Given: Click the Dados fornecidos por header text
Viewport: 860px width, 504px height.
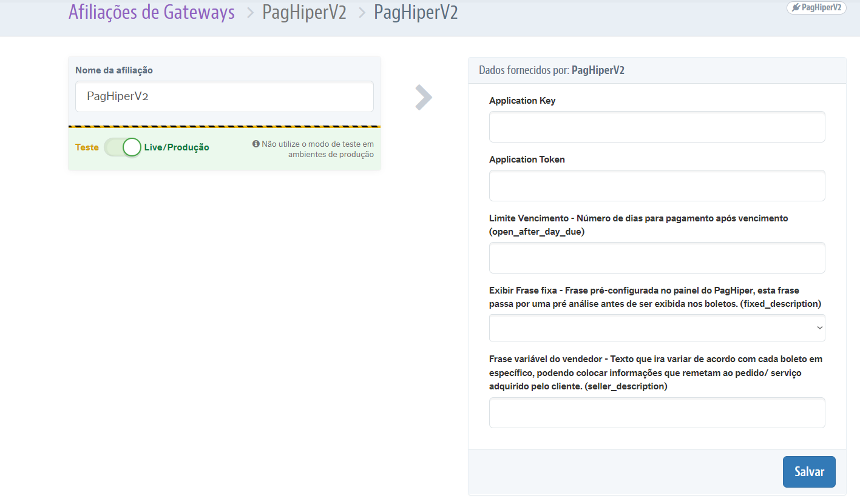Looking at the screenshot, I should coord(552,70).
